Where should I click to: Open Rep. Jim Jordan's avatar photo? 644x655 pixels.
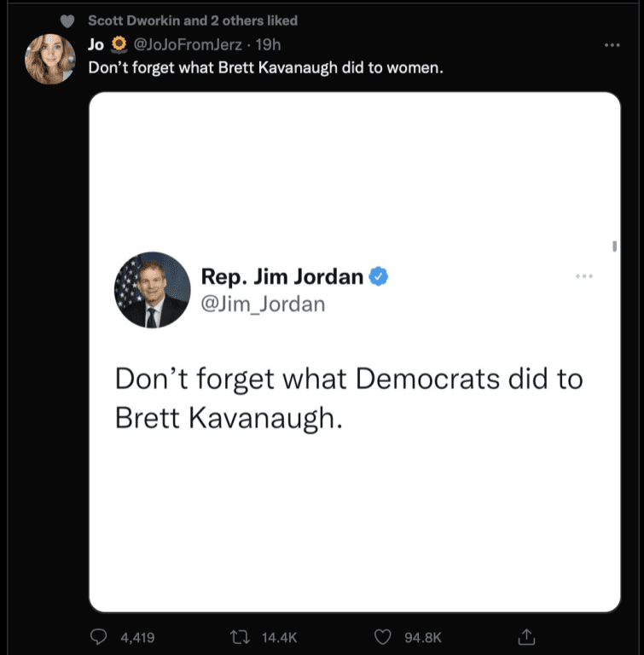(152, 290)
